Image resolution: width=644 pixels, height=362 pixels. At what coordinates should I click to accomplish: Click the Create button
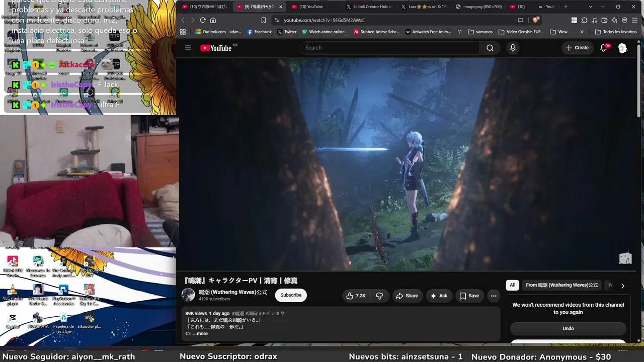tap(577, 48)
